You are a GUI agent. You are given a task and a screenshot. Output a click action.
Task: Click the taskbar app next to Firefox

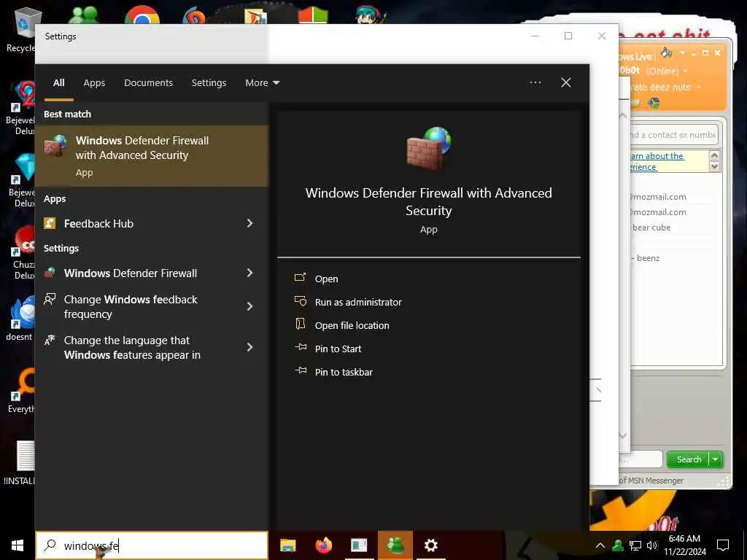coord(359,545)
